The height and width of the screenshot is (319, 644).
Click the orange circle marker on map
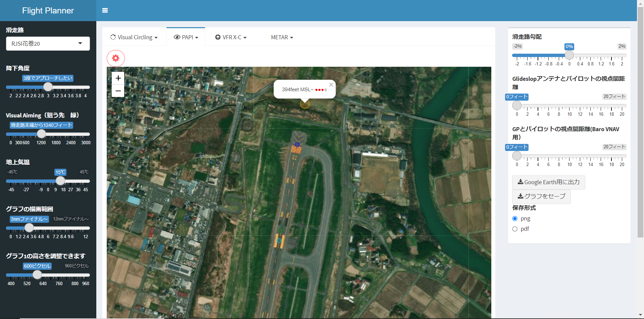tap(305, 104)
